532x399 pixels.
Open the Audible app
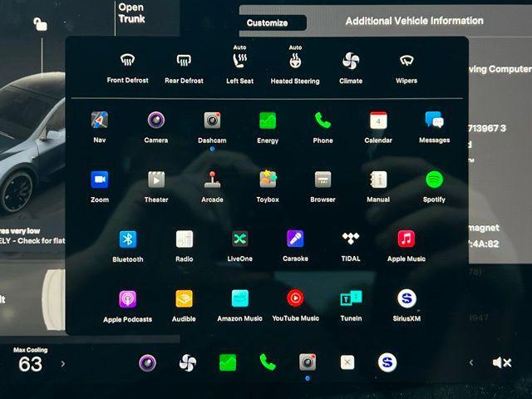(x=184, y=299)
